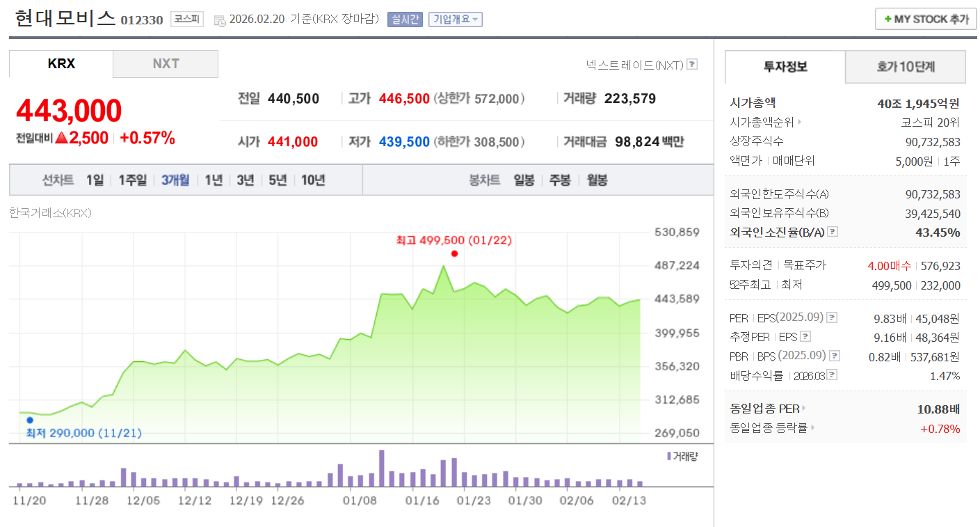
Task: Click the 코스피 market badge
Action: pyautogui.click(x=187, y=19)
